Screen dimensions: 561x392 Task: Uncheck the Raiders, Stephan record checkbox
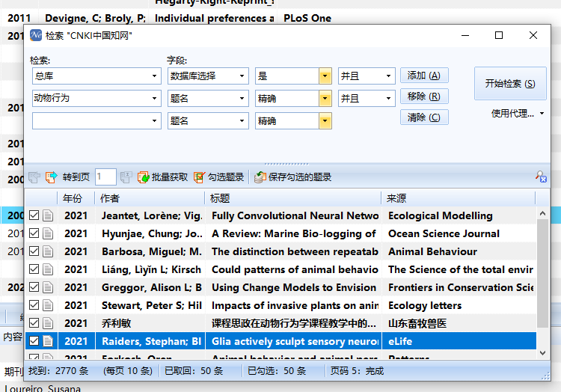coord(34,340)
